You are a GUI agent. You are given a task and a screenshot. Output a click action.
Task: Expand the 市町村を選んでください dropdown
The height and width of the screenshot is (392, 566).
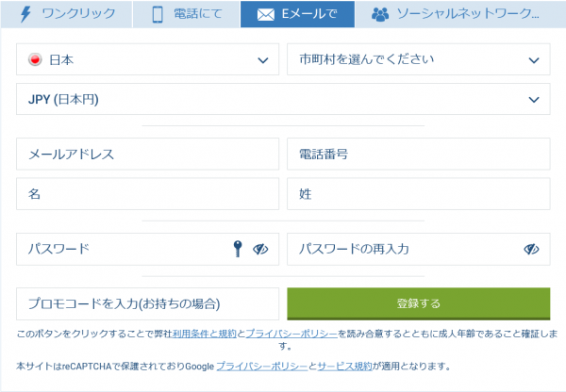[x=418, y=59]
